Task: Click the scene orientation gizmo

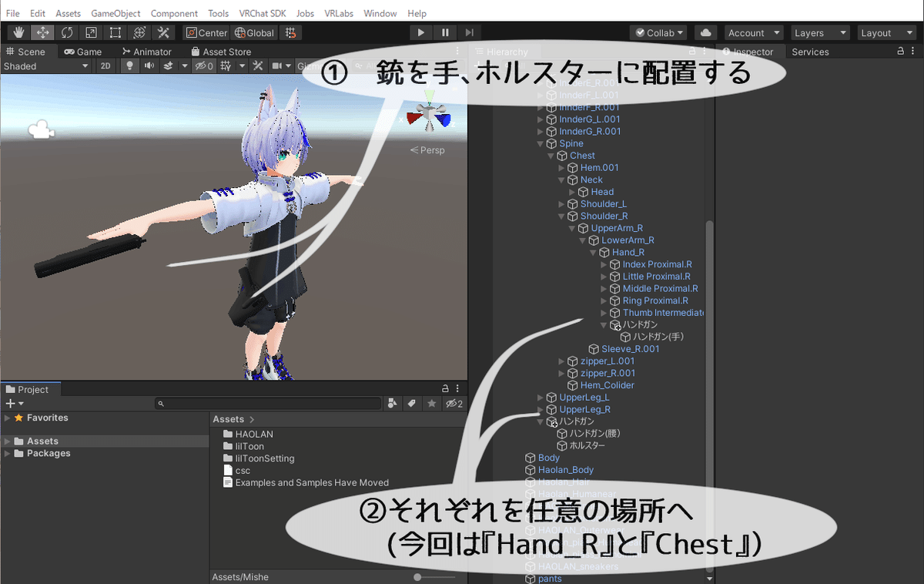Action: [x=430, y=116]
